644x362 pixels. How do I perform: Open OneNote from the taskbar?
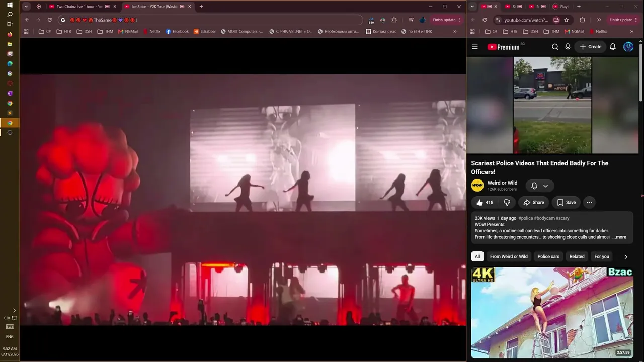[10, 93]
